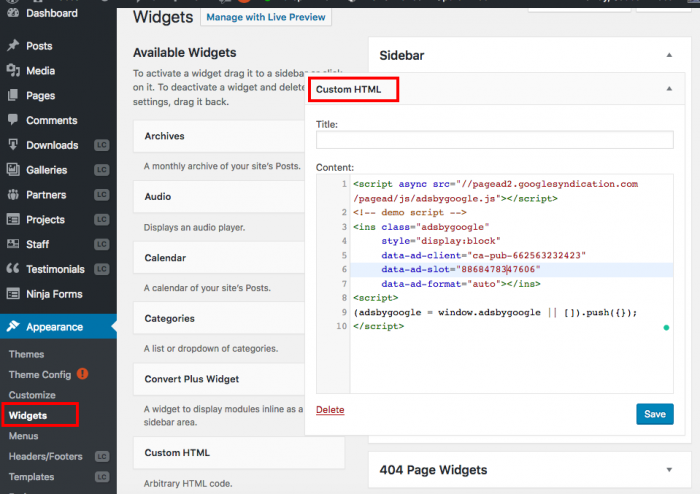Click the Pages icon in admin menu
This screenshot has width=700, height=494.
tap(12, 96)
